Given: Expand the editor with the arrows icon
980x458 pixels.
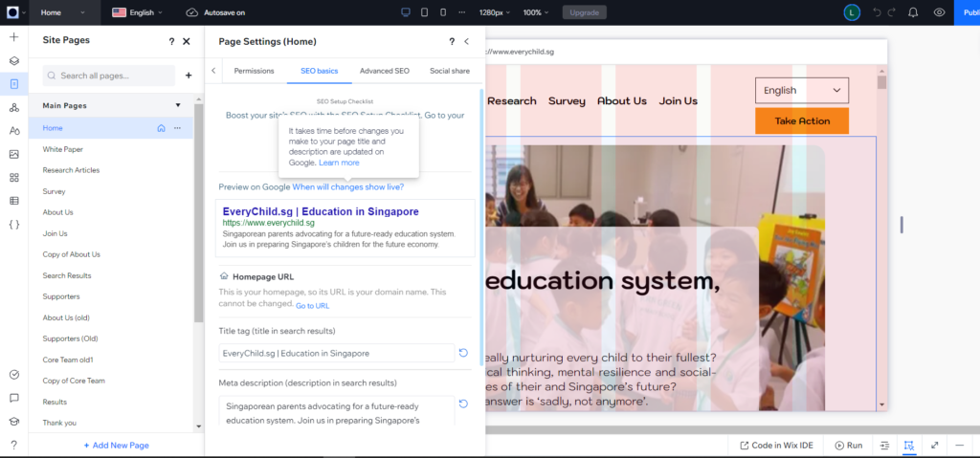Looking at the screenshot, I should [x=934, y=446].
